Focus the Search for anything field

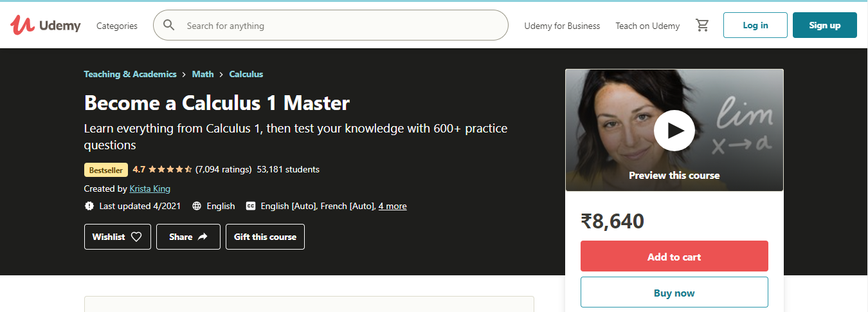click(341, 26)
